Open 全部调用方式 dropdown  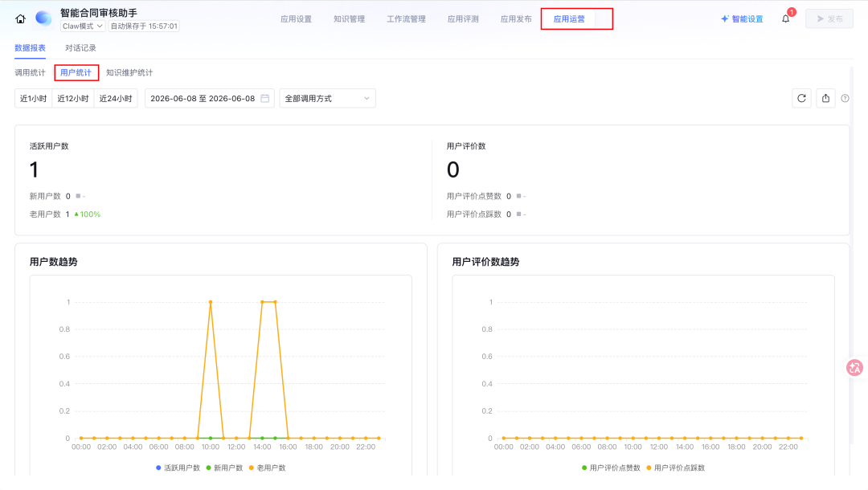(327, 99)
